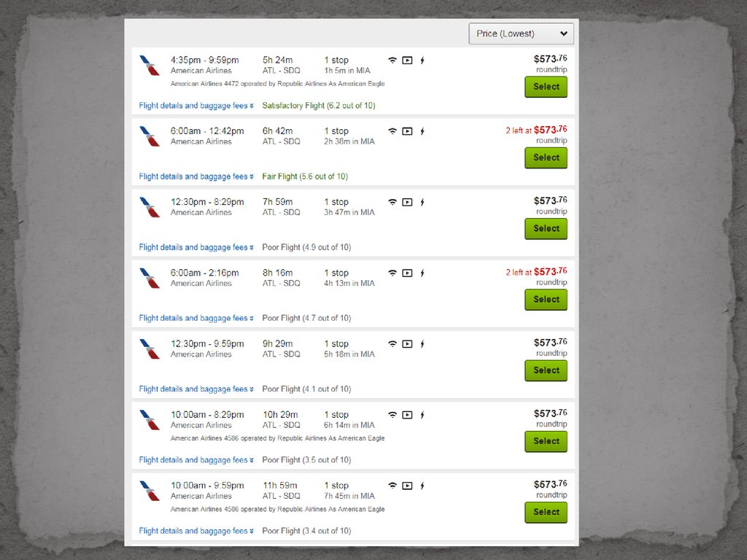The image size is (747, 560).
Task: Click entertainment video icon on 6:00am - 12:42pm flight
Action: pos(407,131)
